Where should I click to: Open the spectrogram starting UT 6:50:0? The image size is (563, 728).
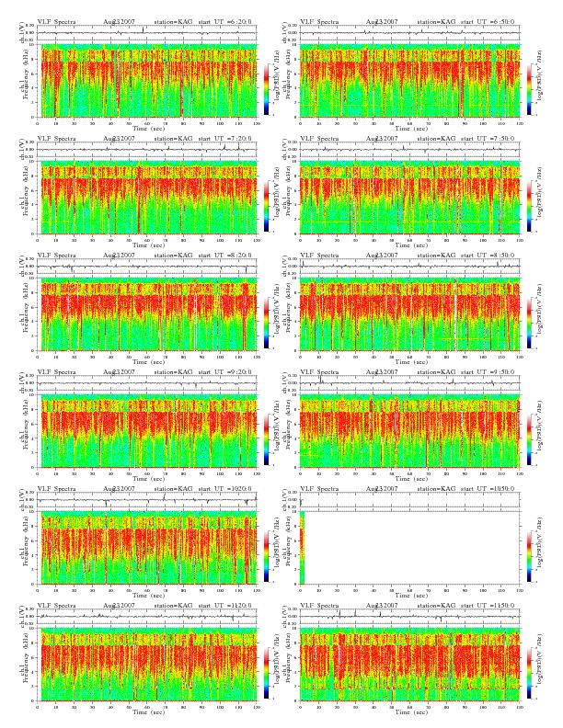[409, 81]
